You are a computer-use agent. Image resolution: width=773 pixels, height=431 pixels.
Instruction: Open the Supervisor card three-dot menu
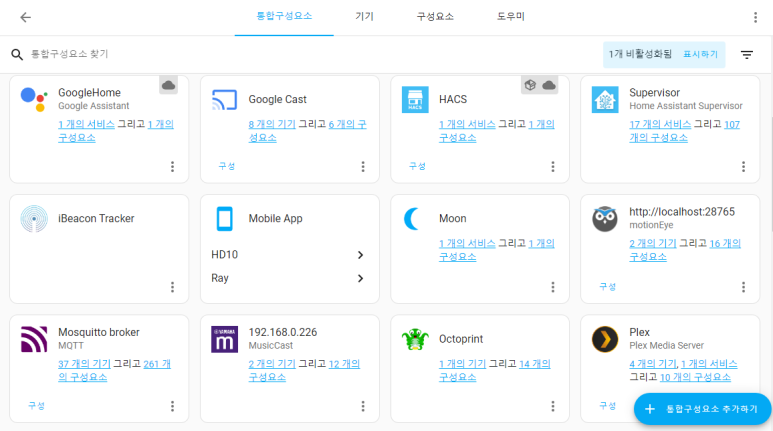click(x=743, y=167)
